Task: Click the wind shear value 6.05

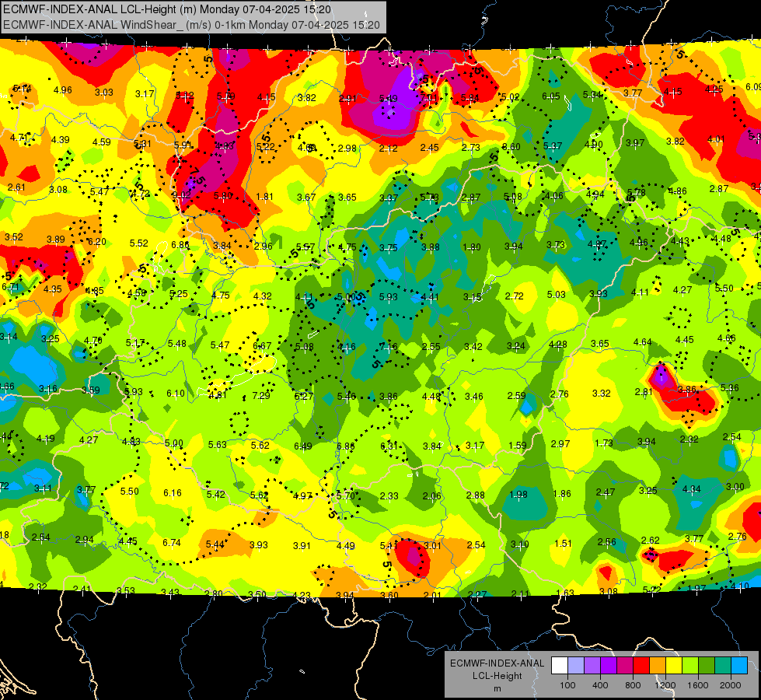Action: (x=551, y=96)
